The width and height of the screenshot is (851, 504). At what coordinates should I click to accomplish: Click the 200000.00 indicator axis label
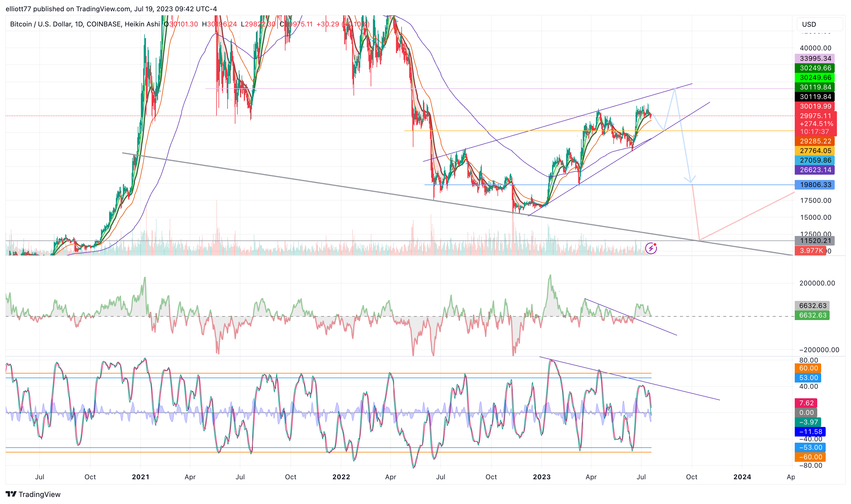[x=817, y=283]
